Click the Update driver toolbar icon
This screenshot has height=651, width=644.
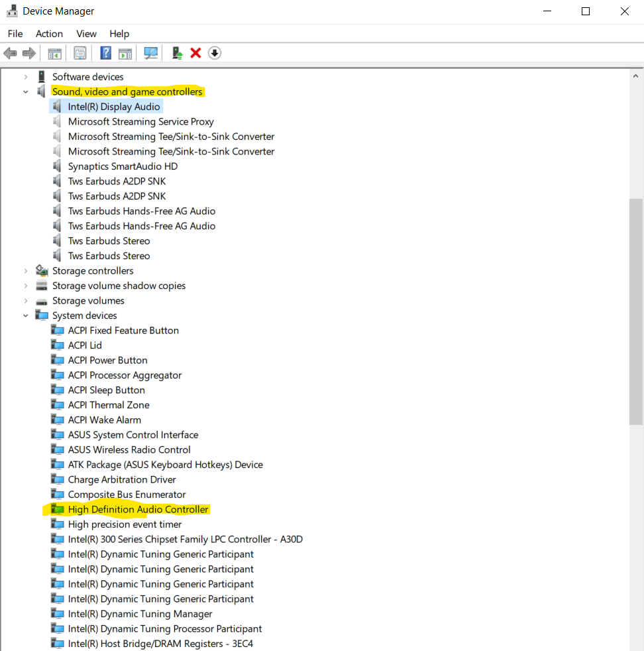177,53
